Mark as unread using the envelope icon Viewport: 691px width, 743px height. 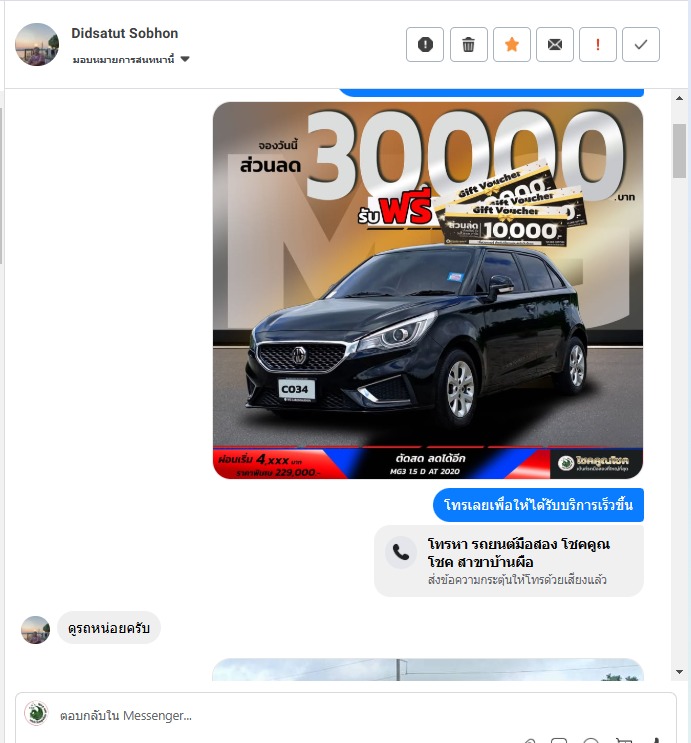pyautogui.click(x=555, y=45)
